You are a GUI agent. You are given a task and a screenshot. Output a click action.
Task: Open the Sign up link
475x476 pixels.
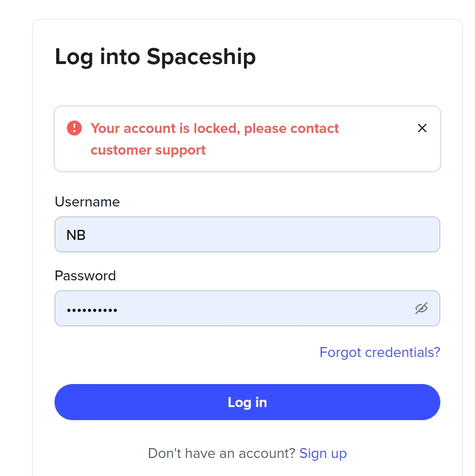[323, 453]
